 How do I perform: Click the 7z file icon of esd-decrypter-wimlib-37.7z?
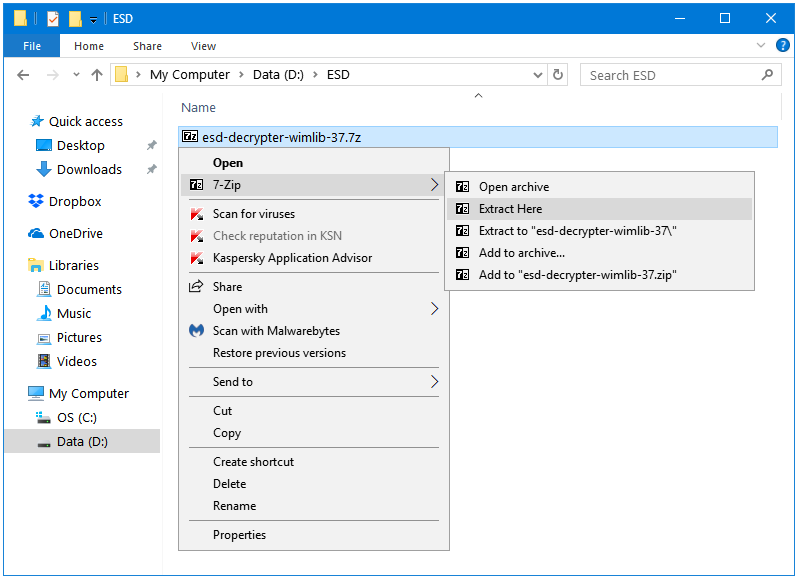190,136
